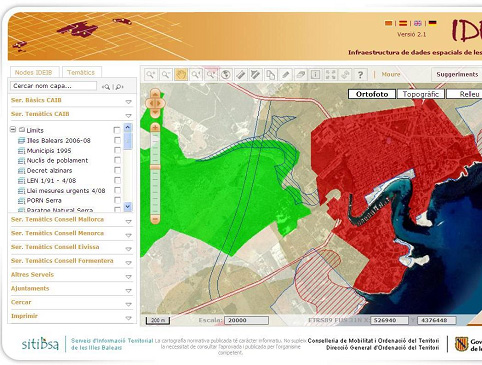Click the Cercar nom capa search field
The image size is (482, 365).
coord(53,86)
